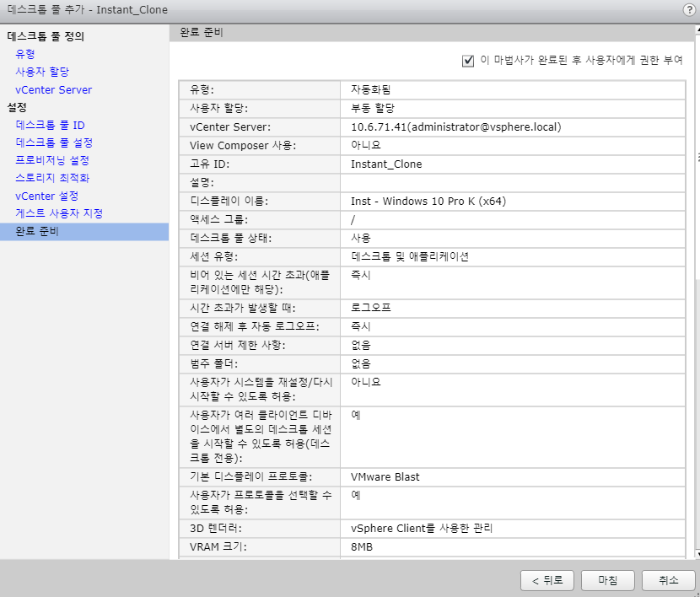Open the 데스크톱 풀 ID step
This screenshot has height=597, width=700.
tap(50, 125)
